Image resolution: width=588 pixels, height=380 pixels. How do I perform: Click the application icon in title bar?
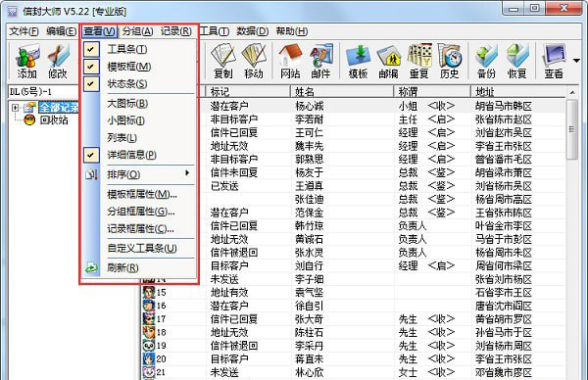[13, 11]
